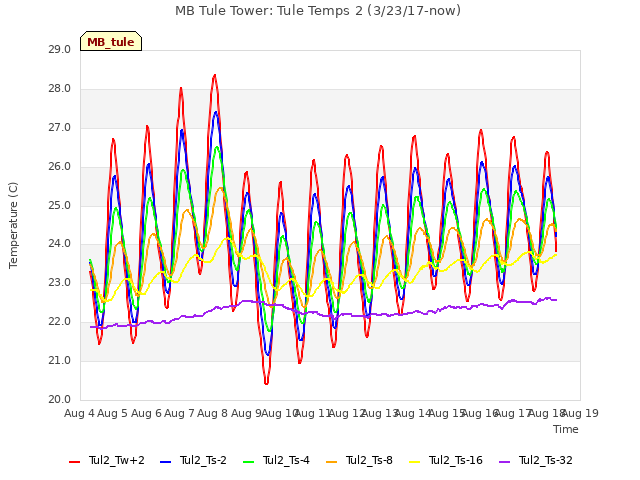Click the MB_tule label box
640x480 pixels.
tap(111, 41)
